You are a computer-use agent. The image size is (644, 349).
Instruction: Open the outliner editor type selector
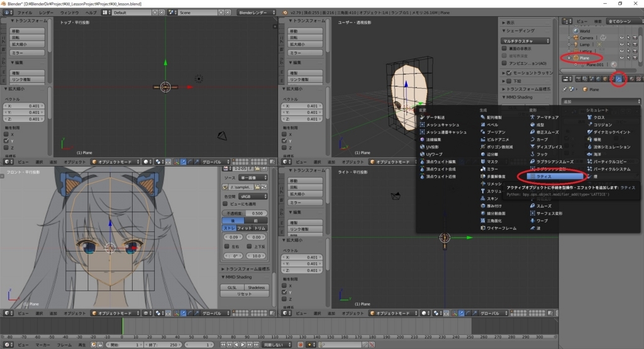click(x=567, y=21)
